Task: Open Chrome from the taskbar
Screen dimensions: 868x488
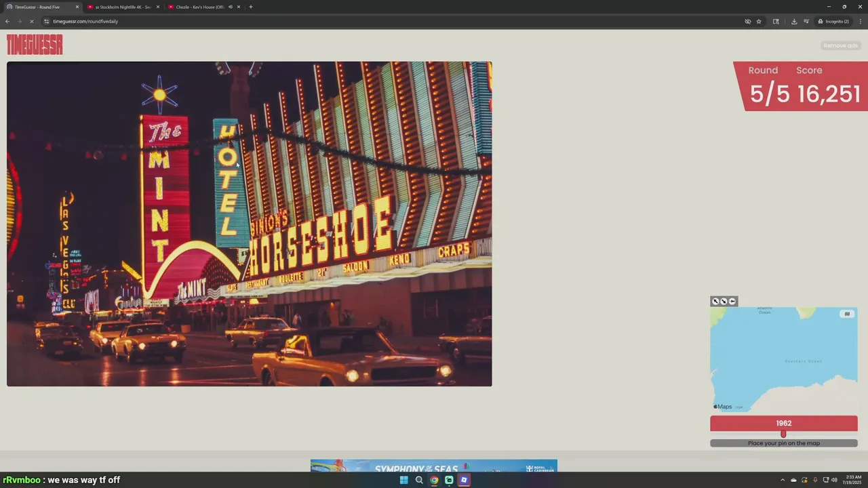Action: 434,480
